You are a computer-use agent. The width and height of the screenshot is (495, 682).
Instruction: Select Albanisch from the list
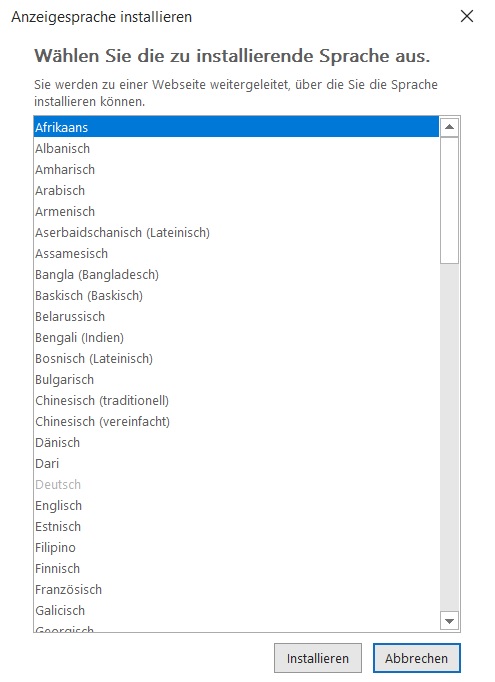[236, 148]
